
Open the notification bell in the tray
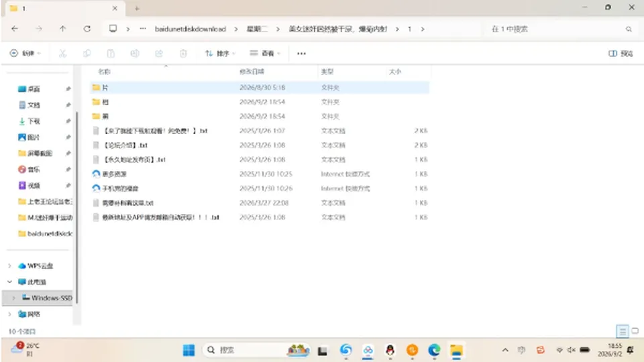[x=631, y=350]
